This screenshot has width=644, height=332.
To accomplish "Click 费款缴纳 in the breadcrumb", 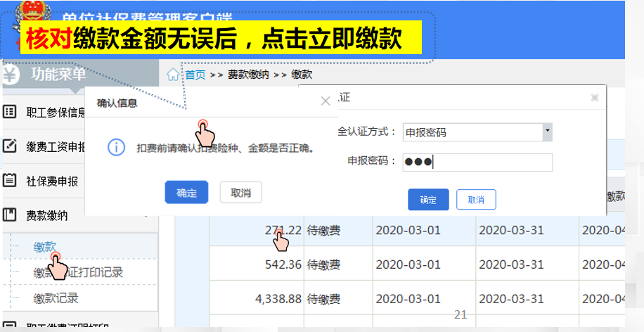I will tap(248, 75).
